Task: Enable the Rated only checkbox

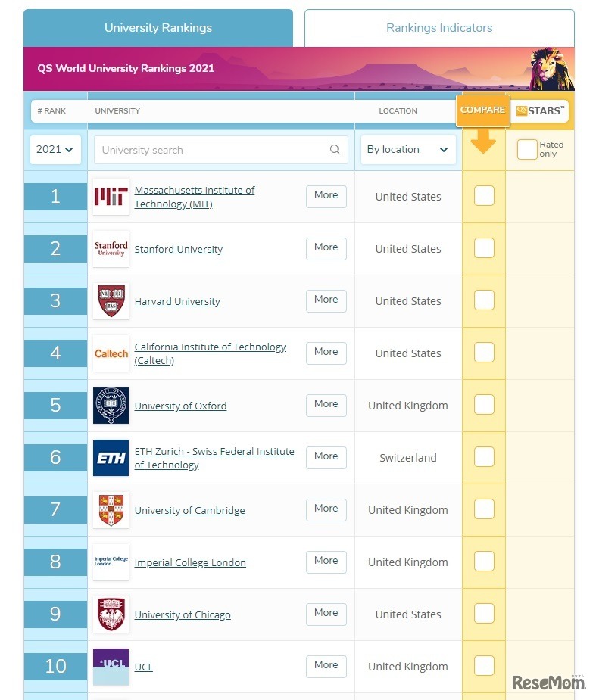Action: coord(527,150)
